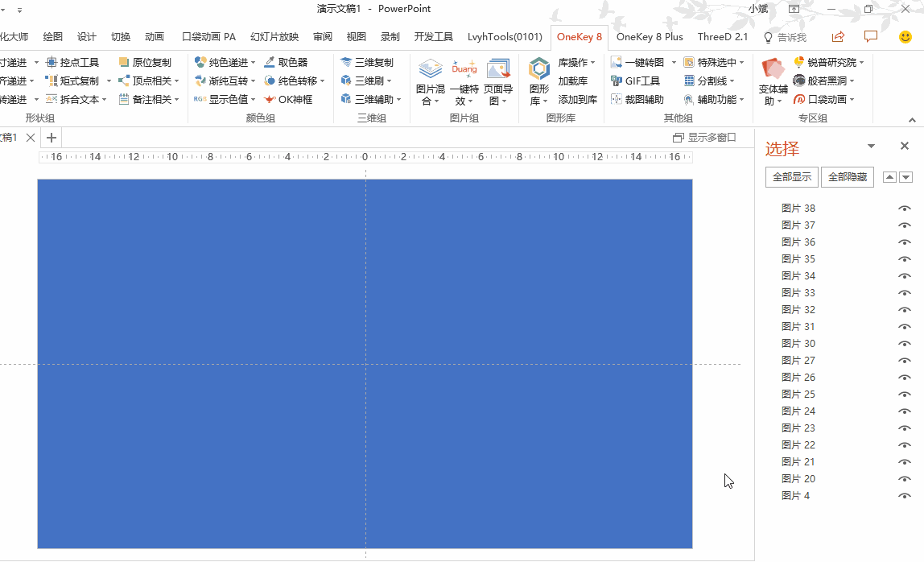Open the 图形库 shape library
The image size is (924, 562).
pos(539,81)
